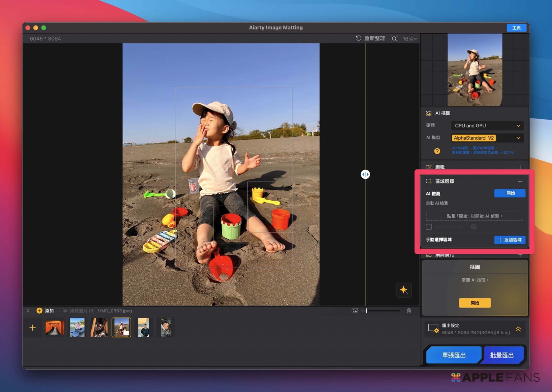Image resolution: width=552 pixels, height=392 pixels.
Task: Open the 硬體 CPU and GPU dropdown
Action: coord(487,126)
